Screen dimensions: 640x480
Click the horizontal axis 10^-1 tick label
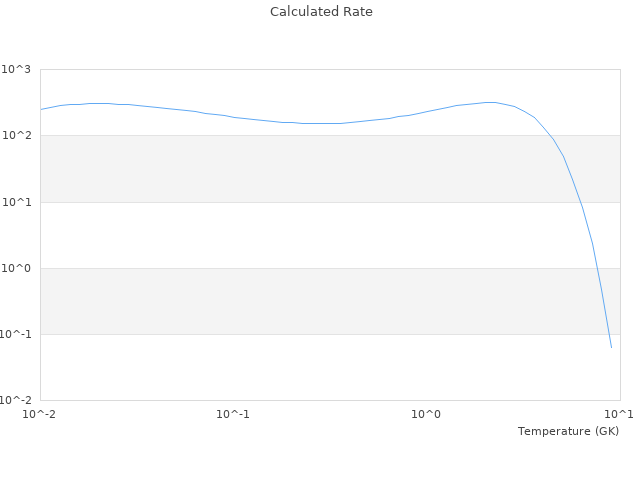pyautogui.click(x=232, y=414)
